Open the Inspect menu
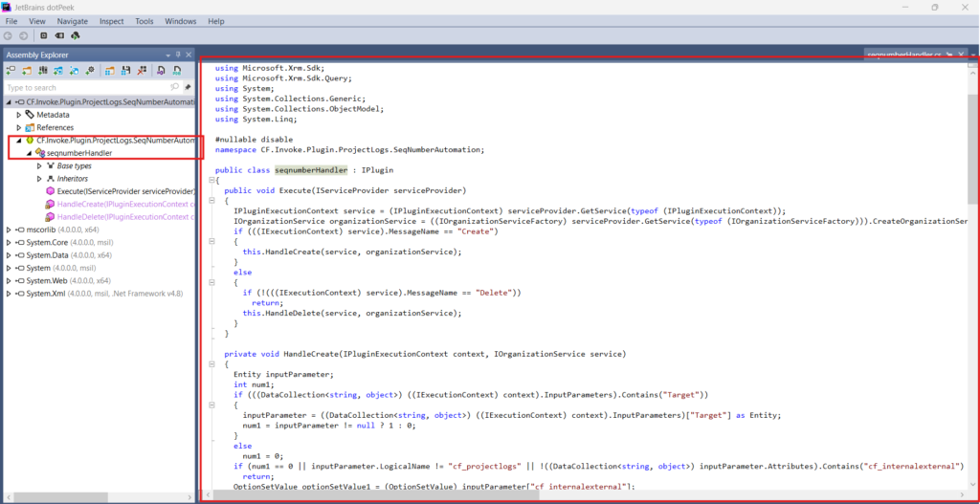Viewport: 980px width, 504px height. pyautogui.click(x=111, y=20)
